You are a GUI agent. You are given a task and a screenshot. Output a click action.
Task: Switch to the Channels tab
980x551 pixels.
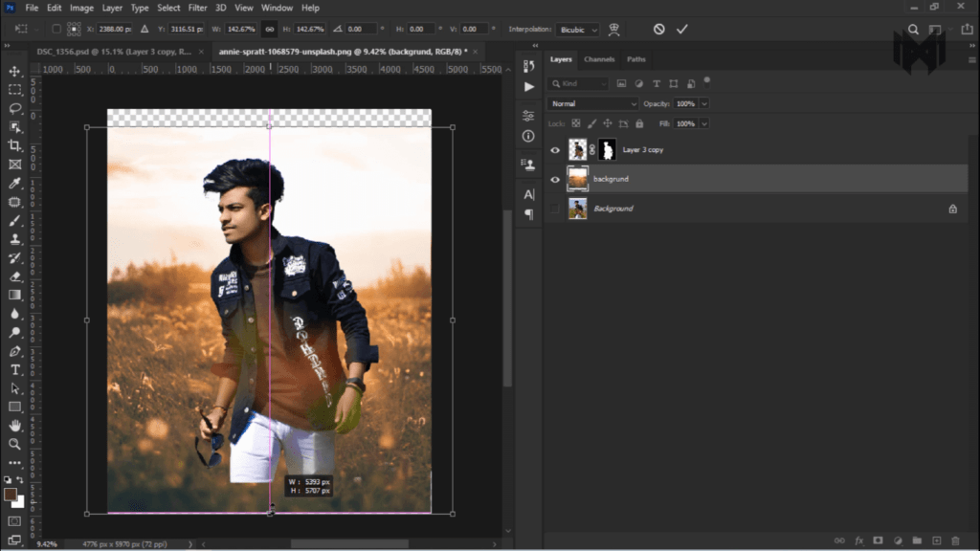click(x=599, y=59)
